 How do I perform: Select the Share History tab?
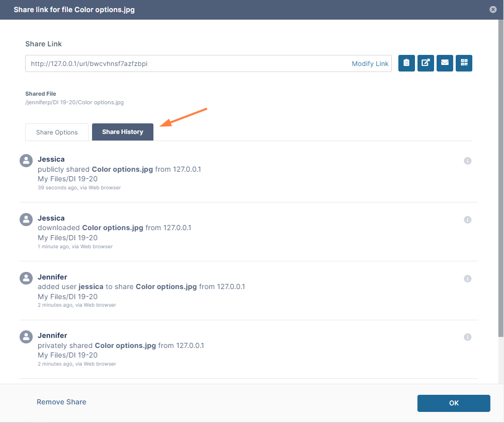click(123, 132)
